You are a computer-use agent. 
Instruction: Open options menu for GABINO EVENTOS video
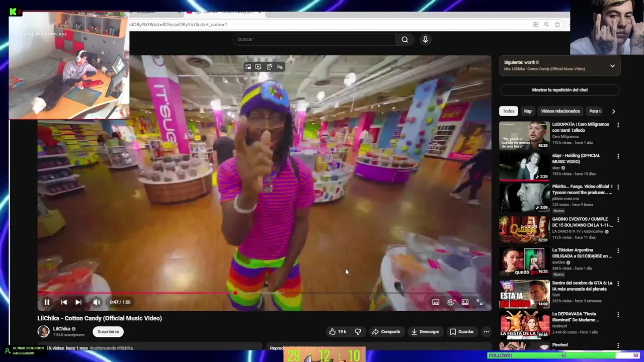tap(618, 220)
